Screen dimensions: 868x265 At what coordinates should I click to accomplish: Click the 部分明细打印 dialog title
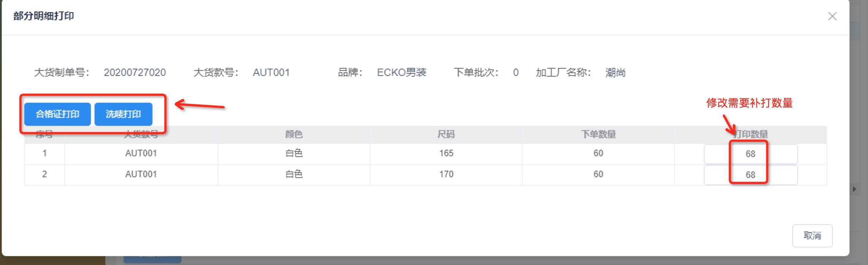click(x=44, y=16)
